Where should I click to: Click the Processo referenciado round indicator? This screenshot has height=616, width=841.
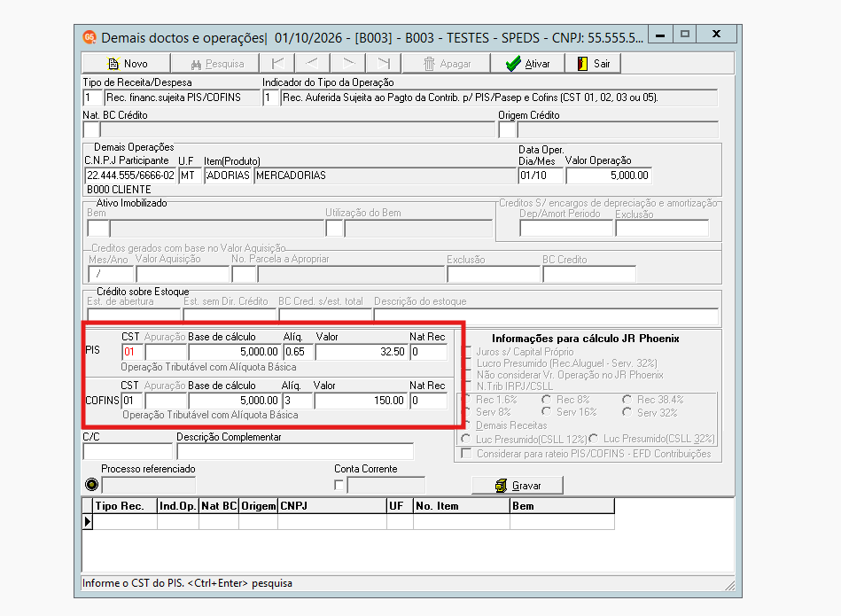point(91,485)
